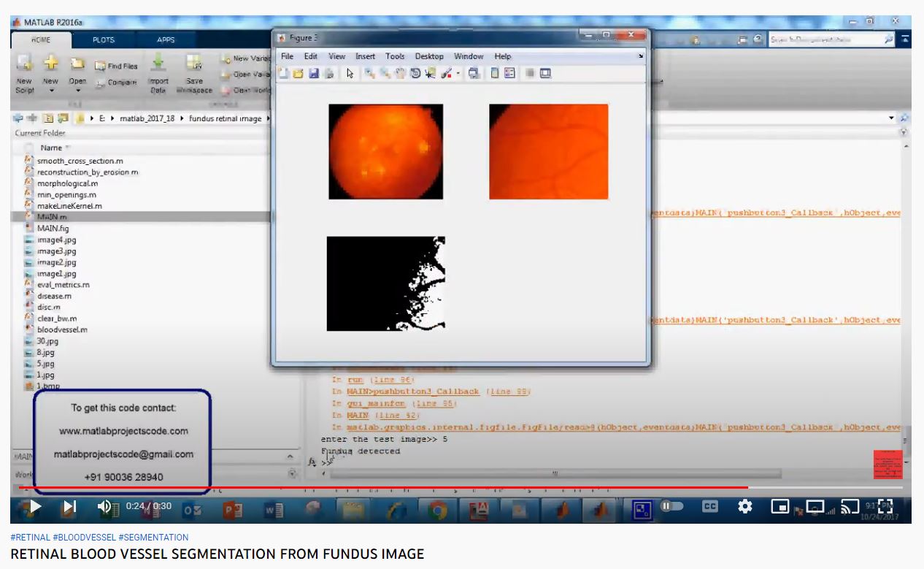
Task: Expand the address bar path dropdown
Action: pos(891,118)
